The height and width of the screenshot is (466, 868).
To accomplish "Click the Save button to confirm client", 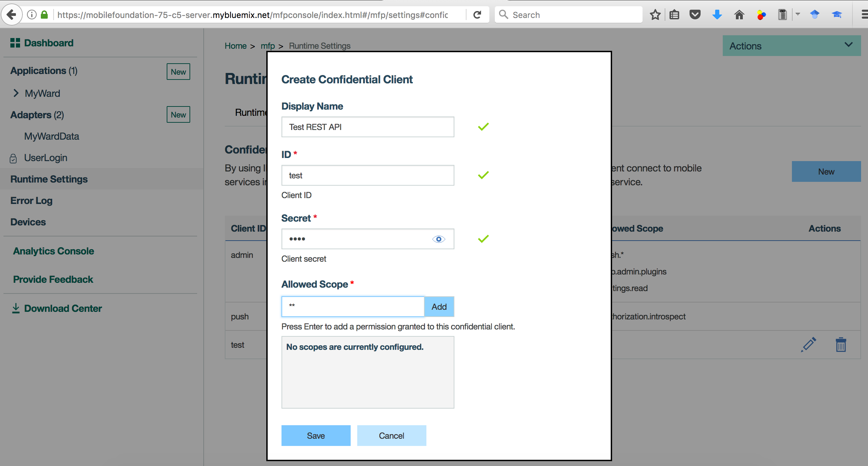I will pos(316,435).
